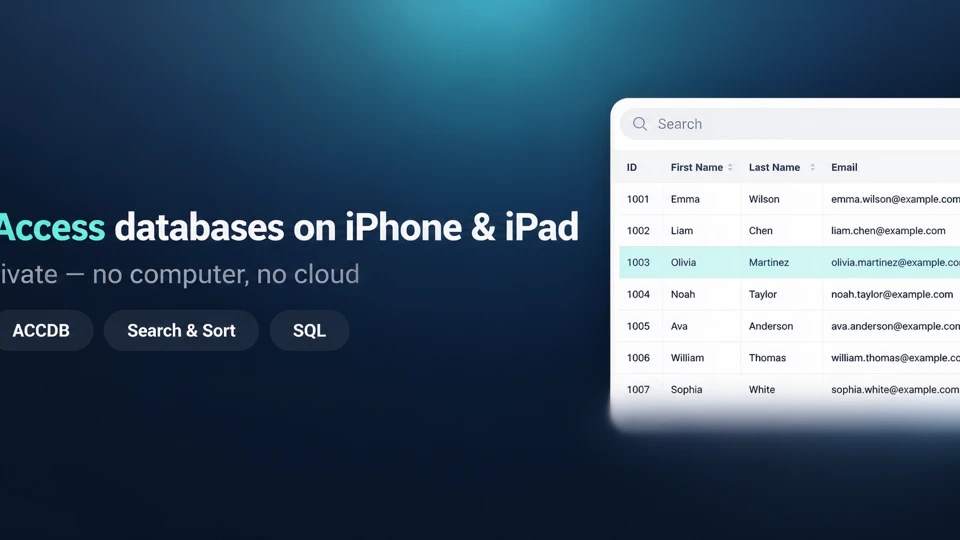Click last name Taylor

pyautogui.click(x=763, y=294)
